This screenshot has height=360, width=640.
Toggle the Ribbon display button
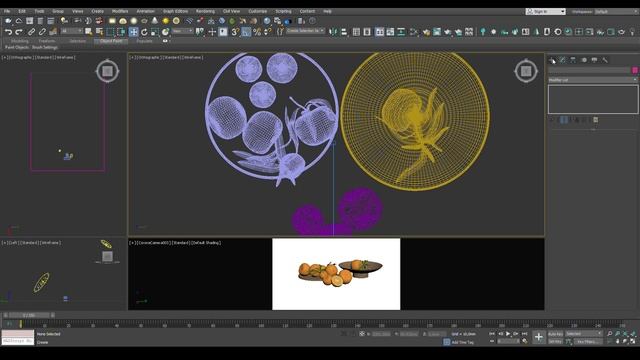point(380,32)
